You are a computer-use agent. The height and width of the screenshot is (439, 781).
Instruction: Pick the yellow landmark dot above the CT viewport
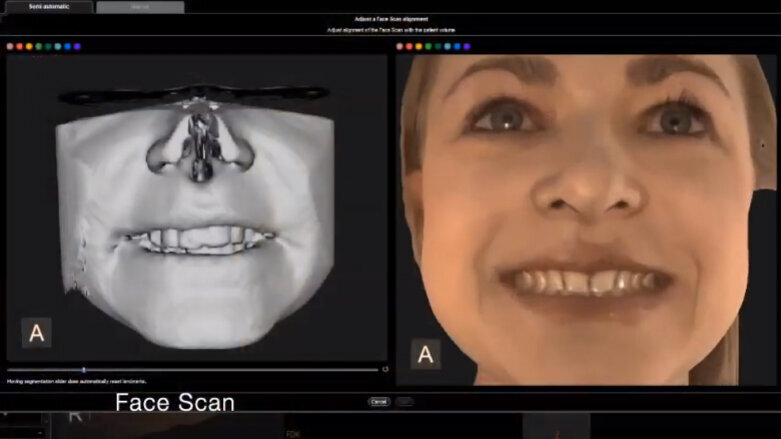tap(29, 46)
